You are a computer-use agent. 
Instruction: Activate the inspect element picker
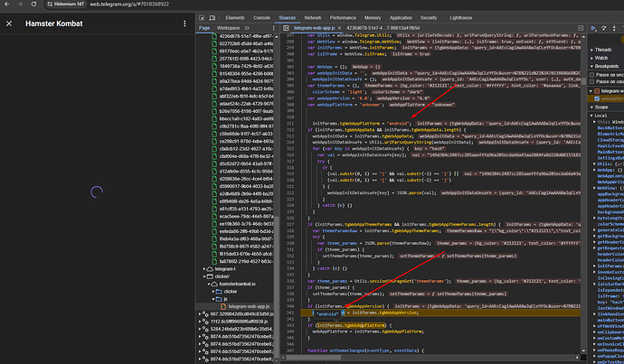[x=202, y=18]
